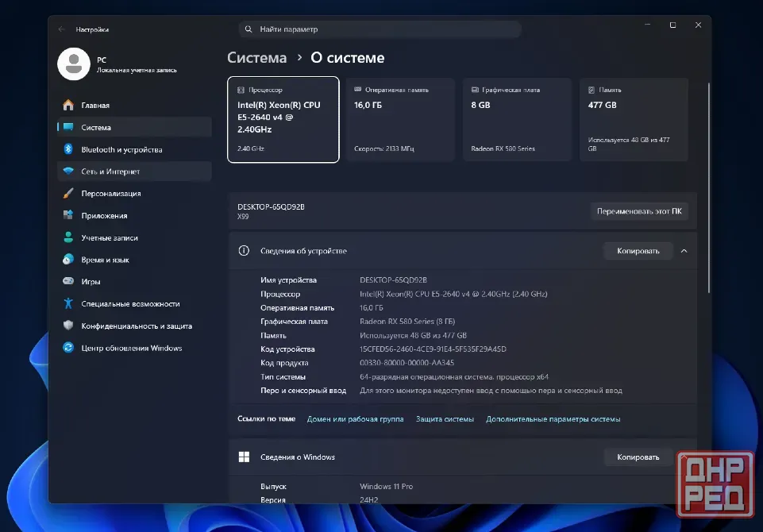The height and width of the screenshot is (532, 763).
Task: Click the PC user avatar icon
Action: [74, 64]
